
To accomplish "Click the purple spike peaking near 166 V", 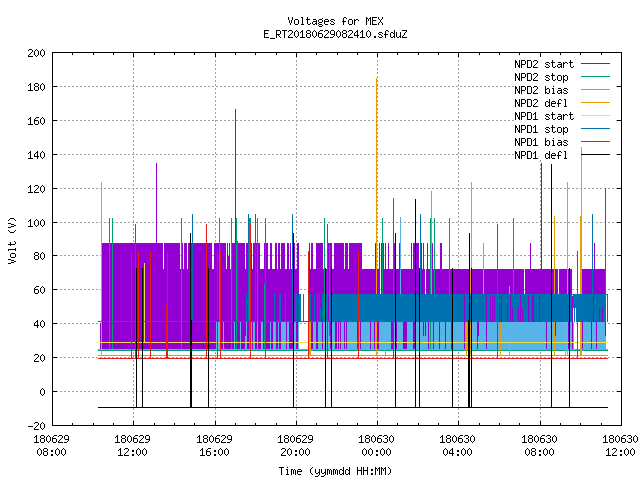I will (236, 176).
